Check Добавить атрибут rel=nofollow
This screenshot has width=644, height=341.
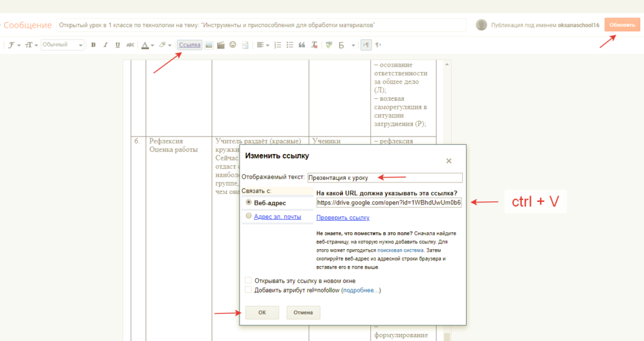[248, 290]
